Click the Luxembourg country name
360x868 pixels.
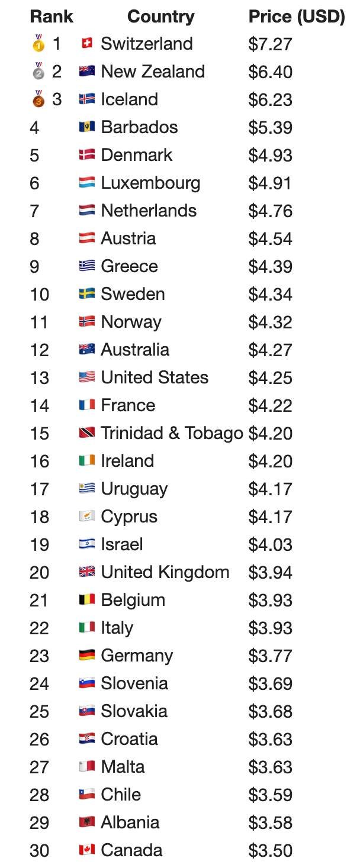[150, 183]
